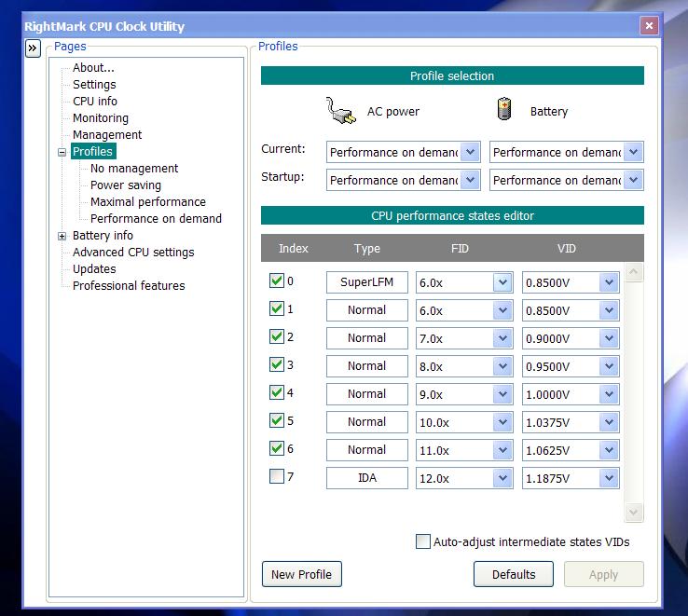Image resolution: width=688 pixels, height=616 pixels.
Task: Open the Battery info page
Action: [103, 235]
